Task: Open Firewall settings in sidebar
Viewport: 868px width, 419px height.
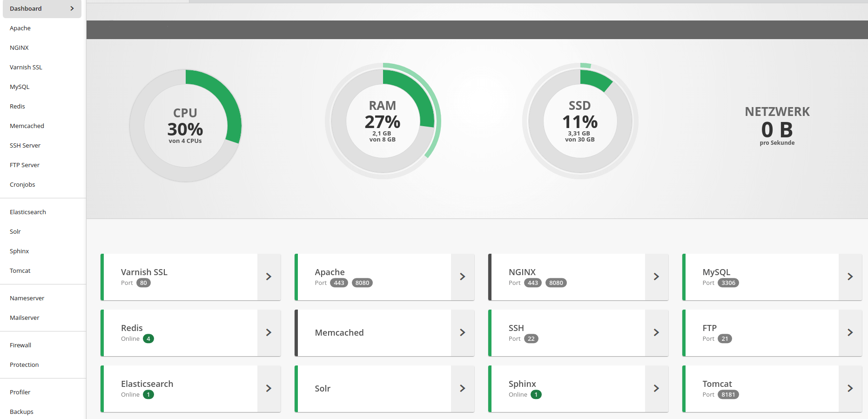Action: (x=20, y=345)
